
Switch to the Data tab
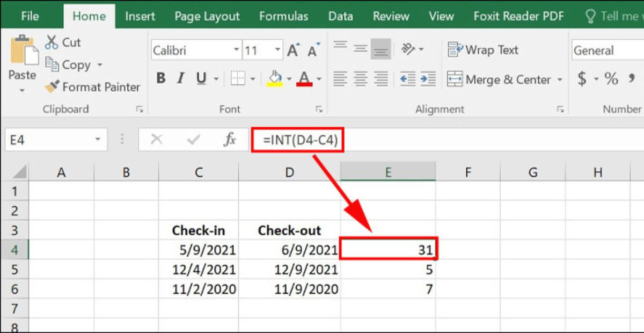coord(341,16)
